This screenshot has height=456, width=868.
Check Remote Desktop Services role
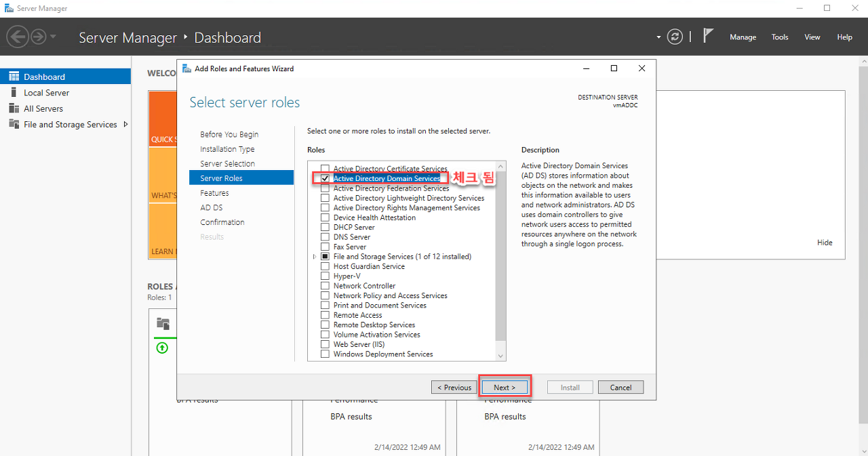[325, 325]
